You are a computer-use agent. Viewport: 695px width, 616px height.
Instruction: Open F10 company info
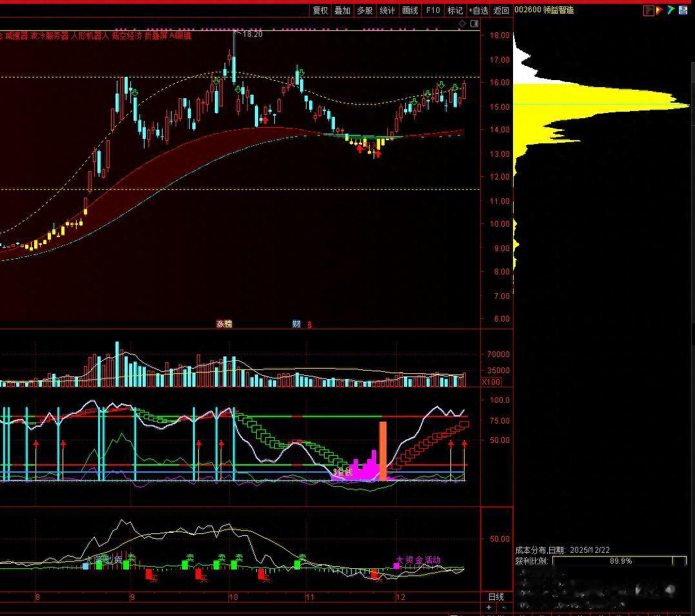click(x=432, y=10)
